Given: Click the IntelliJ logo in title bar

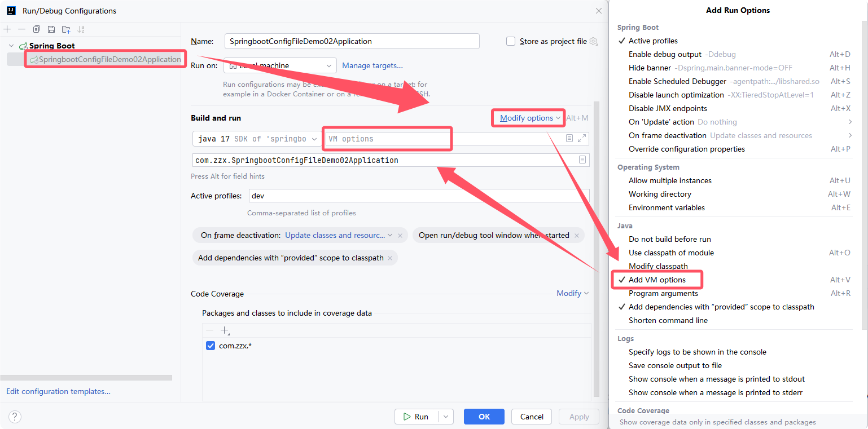Looking at the screenshot, I should pos(11,10).
